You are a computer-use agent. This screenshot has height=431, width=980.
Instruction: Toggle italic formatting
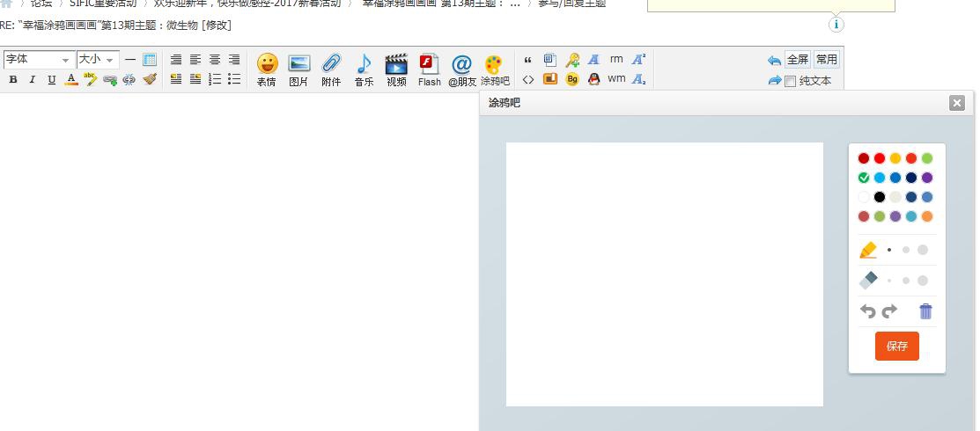click(x=33, y=80)
